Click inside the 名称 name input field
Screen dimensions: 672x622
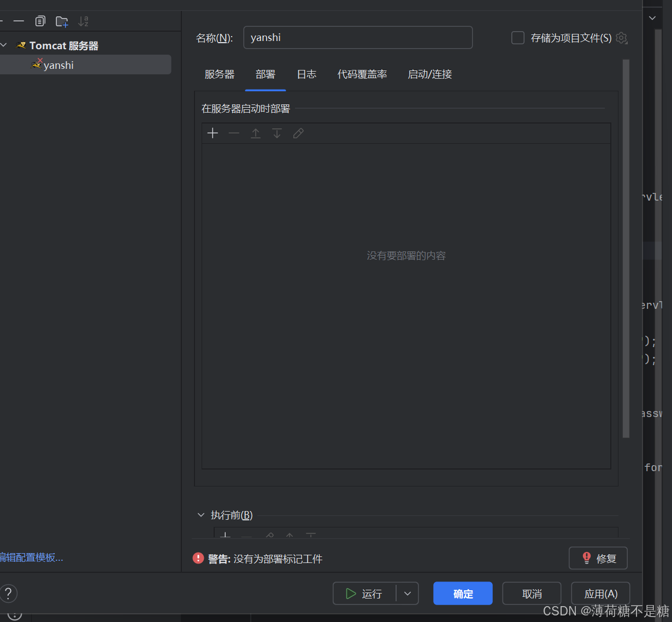tap(358, 37)
